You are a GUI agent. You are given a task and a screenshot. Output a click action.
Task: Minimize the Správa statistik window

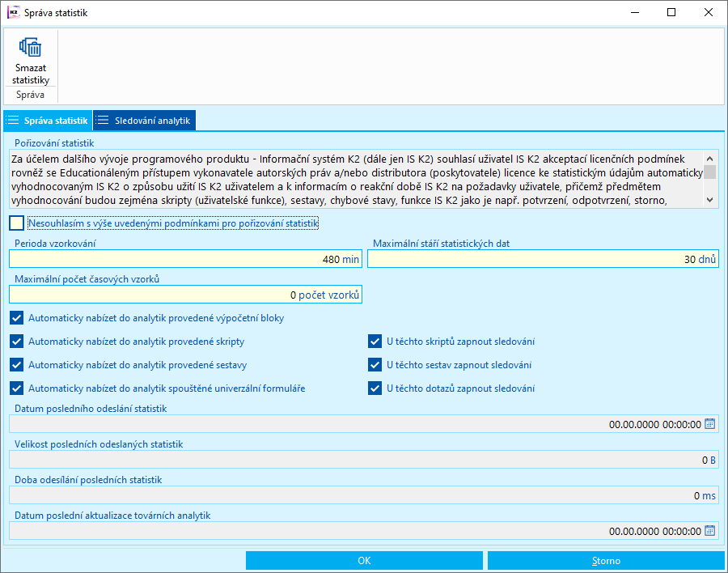click(635, 13)
